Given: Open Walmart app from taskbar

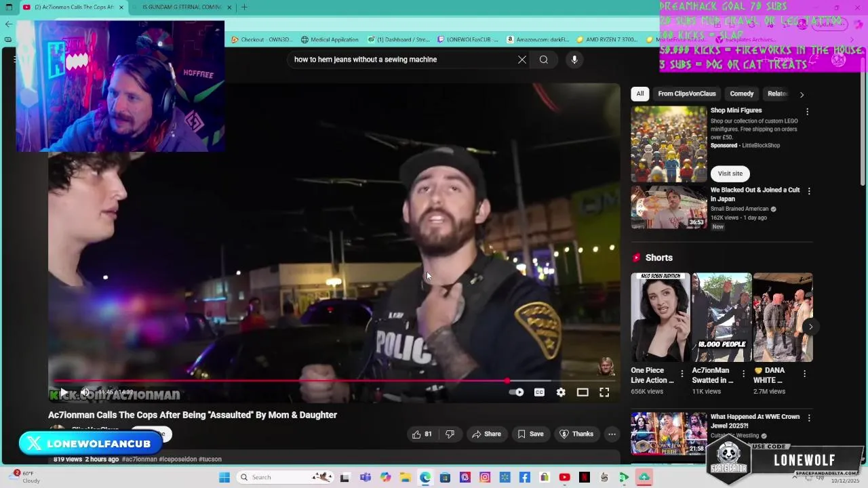Looking at the screenshot, I should coord(505,477).
